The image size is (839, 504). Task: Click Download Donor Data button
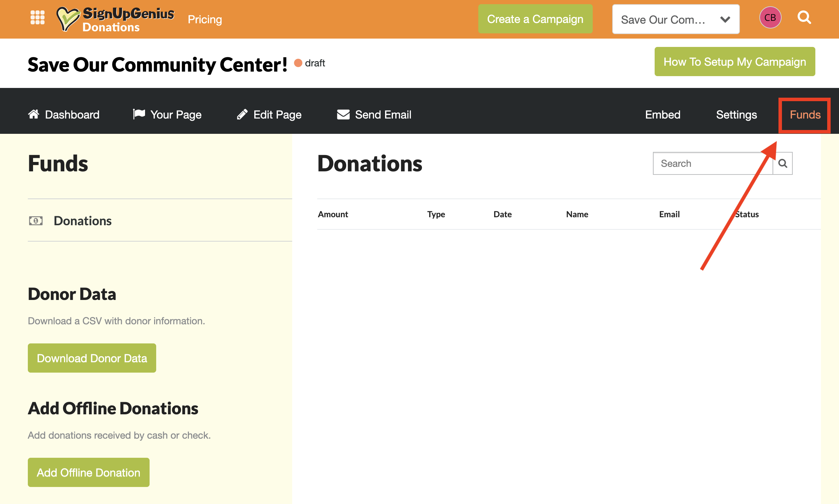(x=92, y=358)
